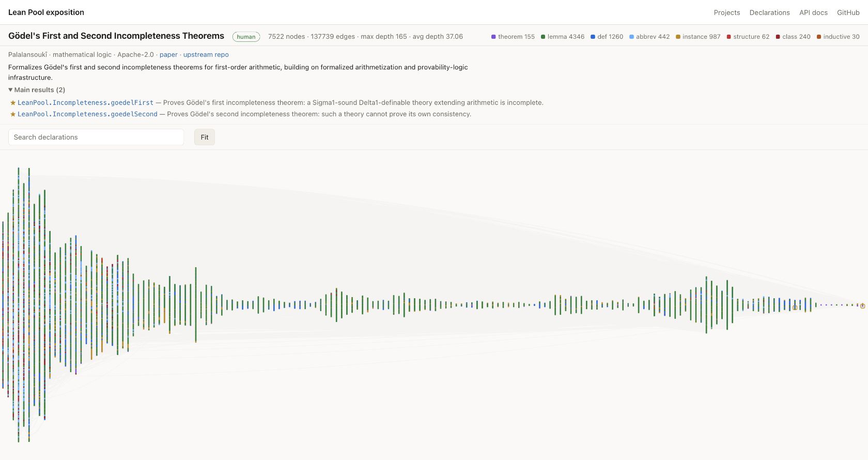
Task: Click the 'theorem 155' legend label
Action: [x=516, y=37]
